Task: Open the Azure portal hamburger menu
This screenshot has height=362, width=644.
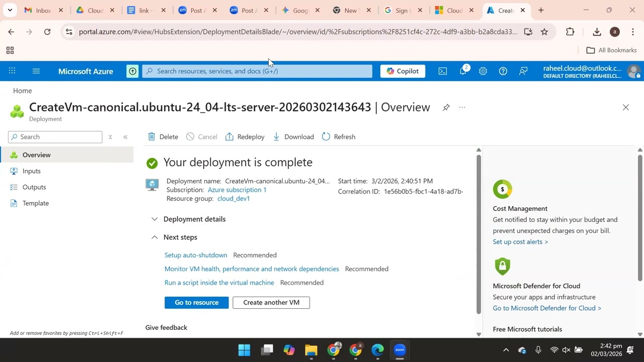Action: (36, 71)
